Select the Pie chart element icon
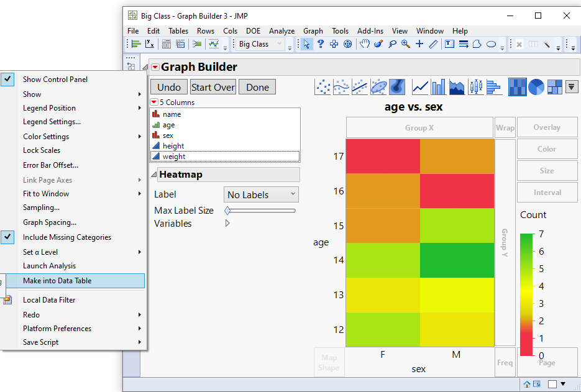The image size is (581, 392). [x=536, y=87]
